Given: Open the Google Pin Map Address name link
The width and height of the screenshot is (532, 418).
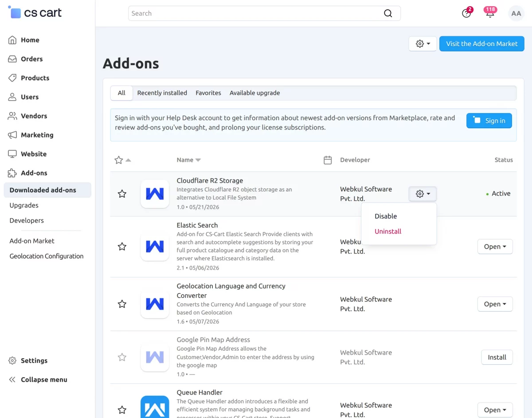Looking at the screenshot, I should [x=213, y=340].
